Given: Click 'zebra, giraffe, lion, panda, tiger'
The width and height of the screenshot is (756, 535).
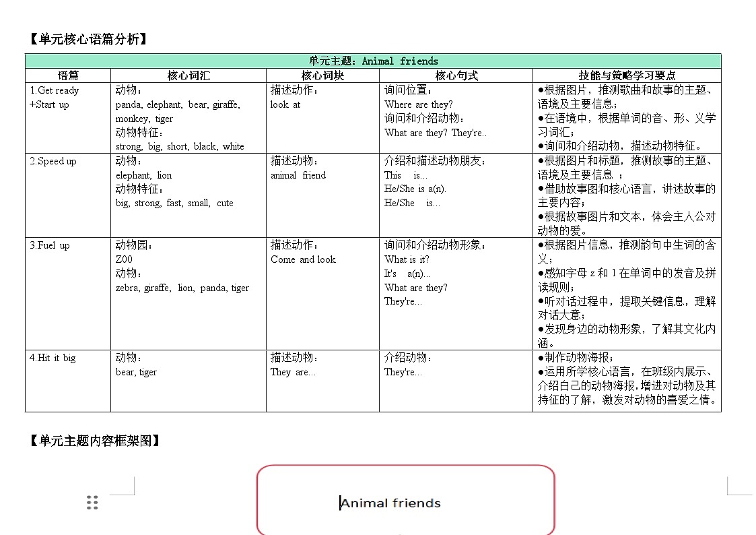Looking at the screenshot, I should pos(182,288).
